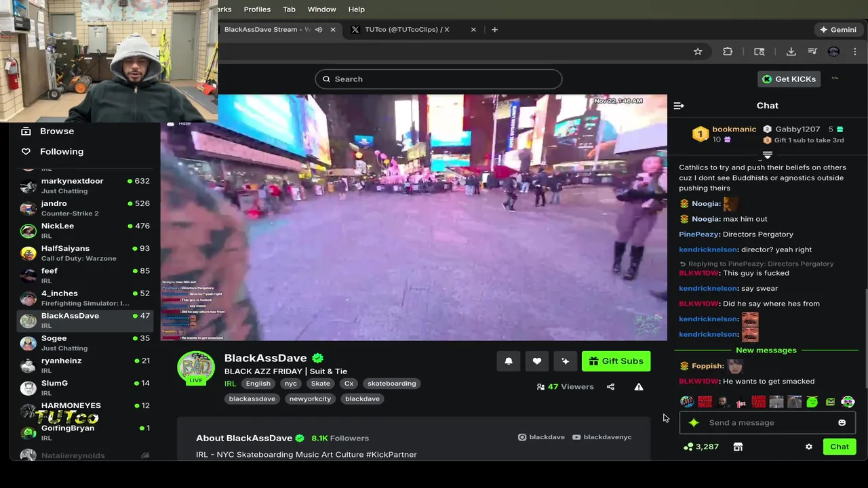Viewport: 868px width, 488px height.
Task: Click the Send a message input
Action: [x=768, y=423]
